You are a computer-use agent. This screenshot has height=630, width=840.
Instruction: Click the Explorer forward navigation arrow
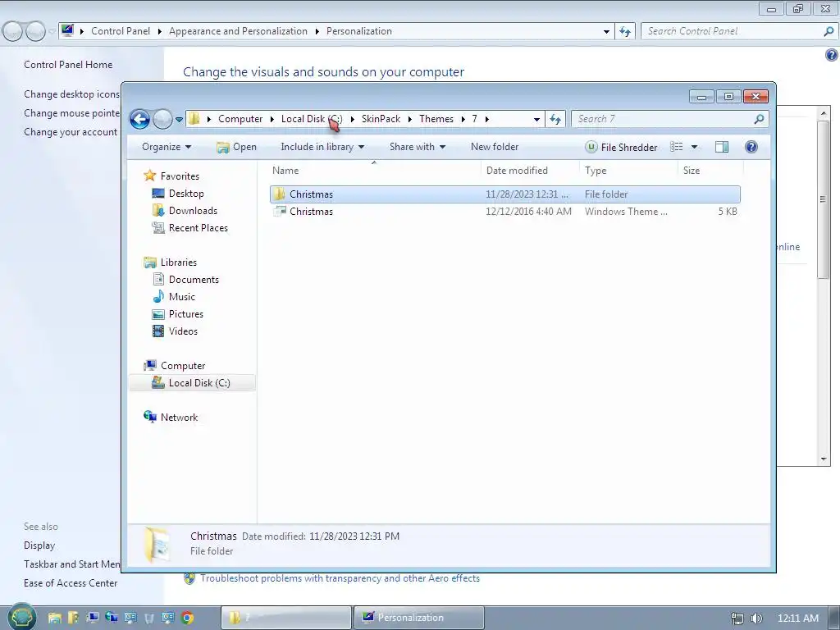click(x=162, y=119)
